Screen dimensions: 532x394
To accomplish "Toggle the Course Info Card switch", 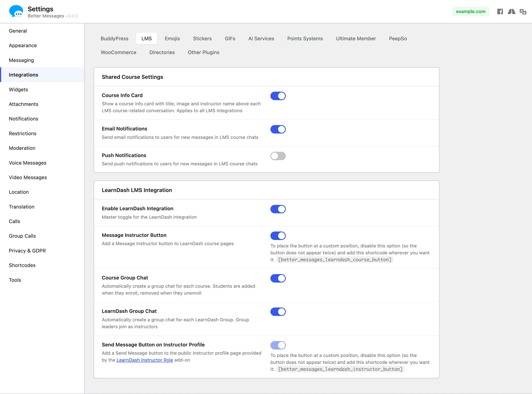I will 278,96.
